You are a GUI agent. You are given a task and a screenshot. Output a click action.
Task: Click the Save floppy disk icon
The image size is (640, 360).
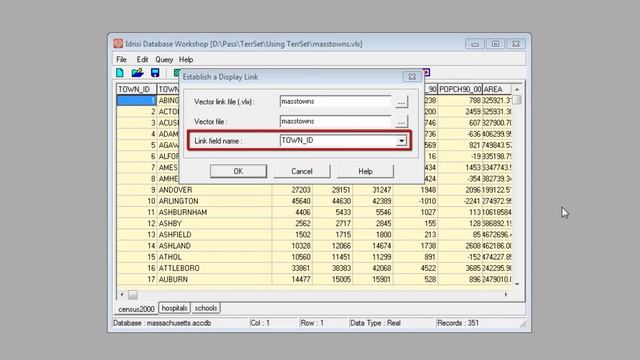(x=155, y=73)
